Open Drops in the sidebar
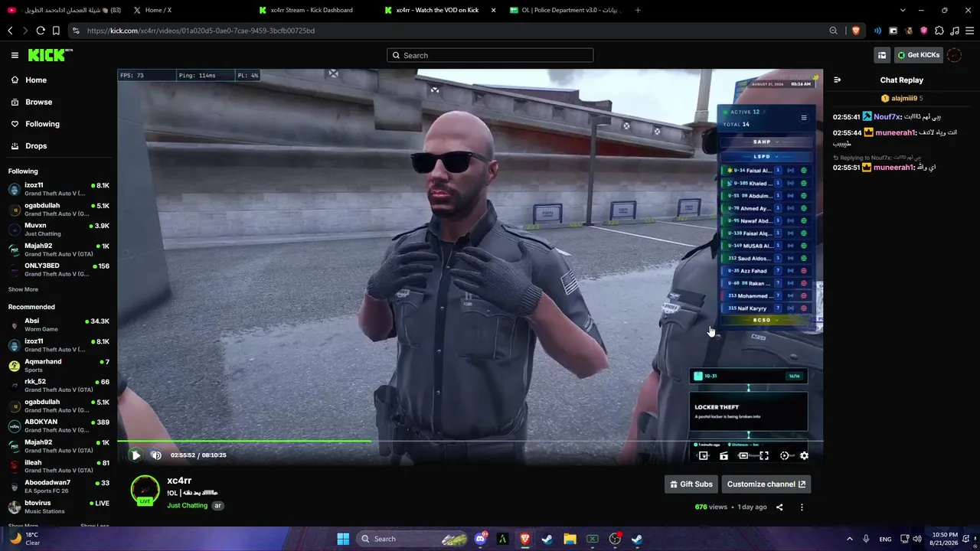Screen dimensions: 980x551 pos(36,145)
